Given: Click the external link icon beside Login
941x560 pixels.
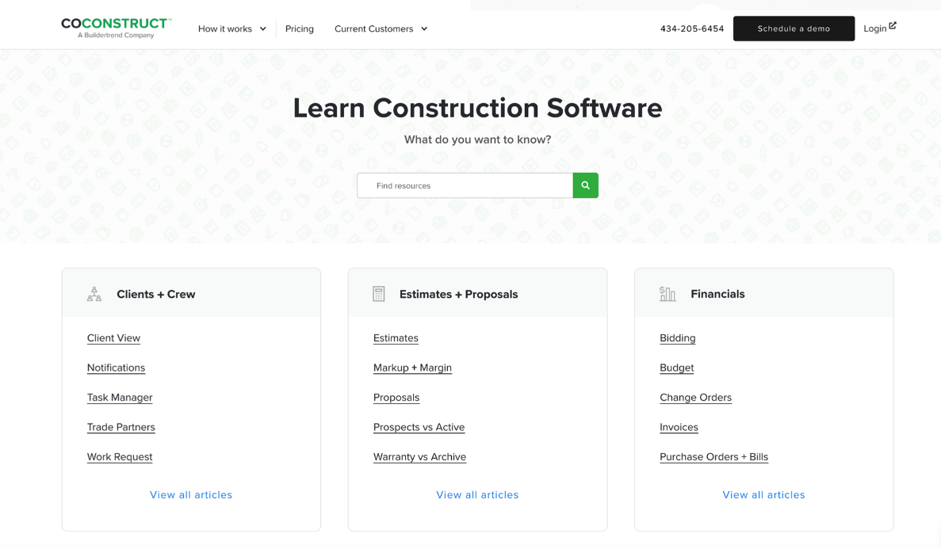Looking at the screenshot, I should 893,26.
